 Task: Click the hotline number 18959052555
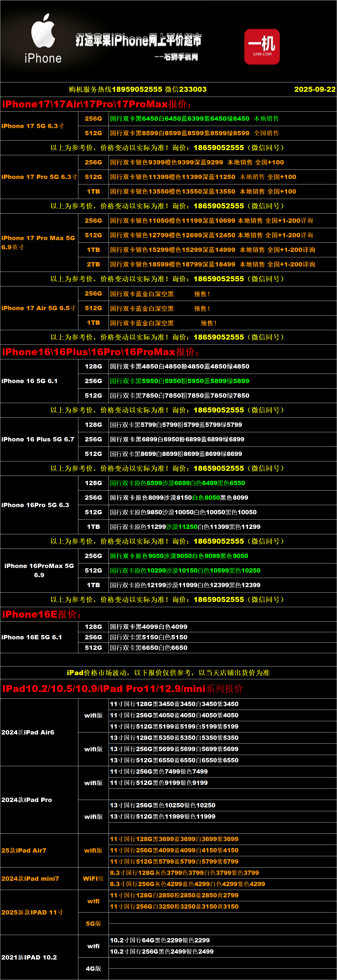[x=137, y=90]
